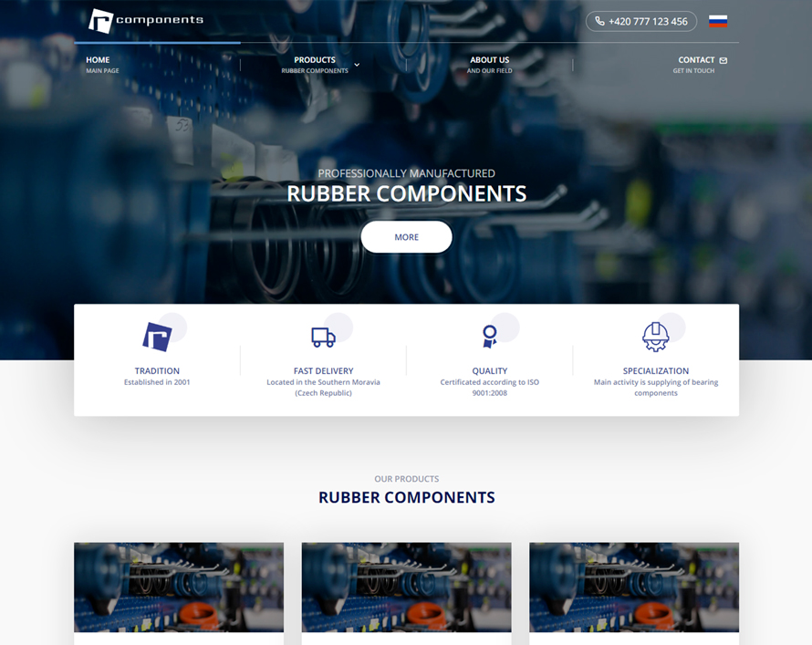Click the Russian flag language icon
The height and width of the screenshot is (645, 812).
pyautogui.click(x=718, y=21)
